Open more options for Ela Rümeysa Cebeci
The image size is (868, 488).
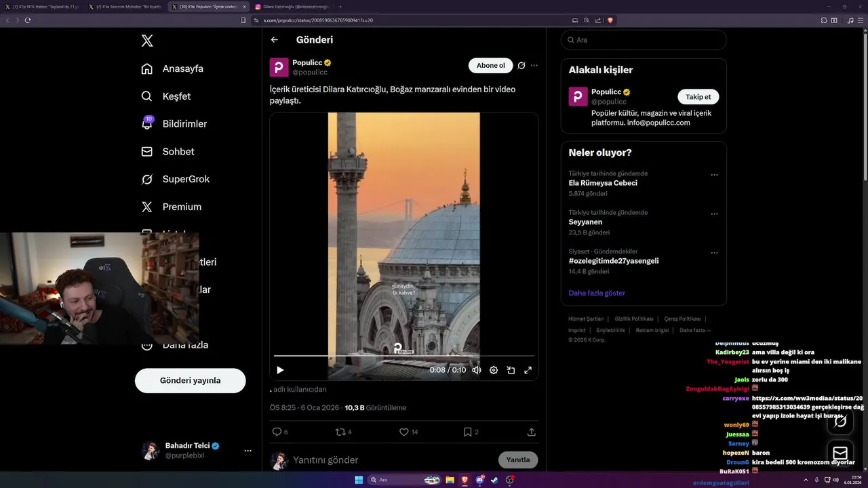pyautogui.click(x=714, y=175)
